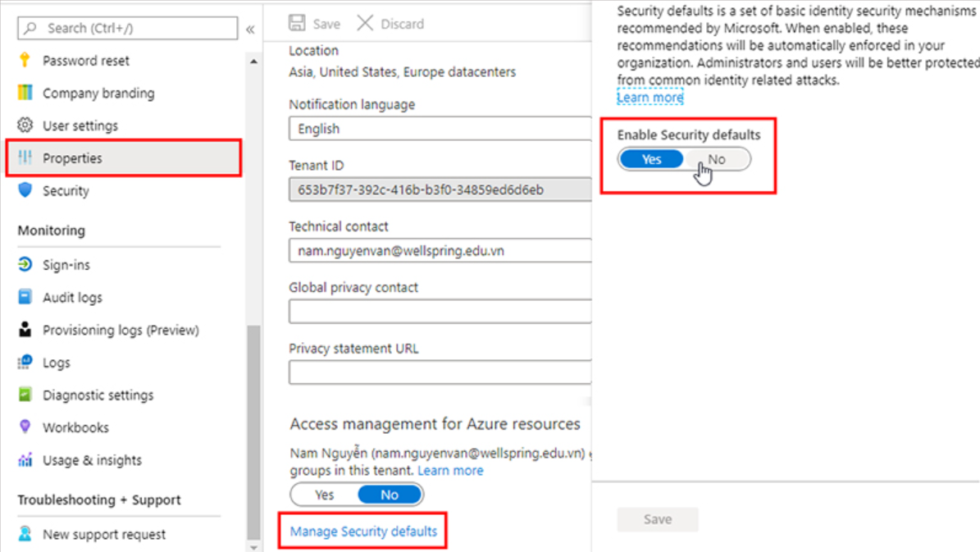
Task: Open Company branding menu item
Action: tap(98, 94)
